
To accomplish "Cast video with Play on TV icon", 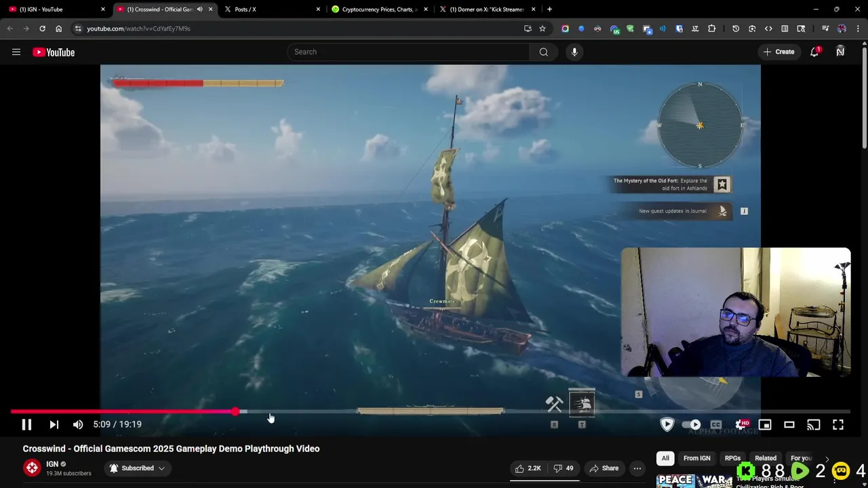I will tap(814, 424).
